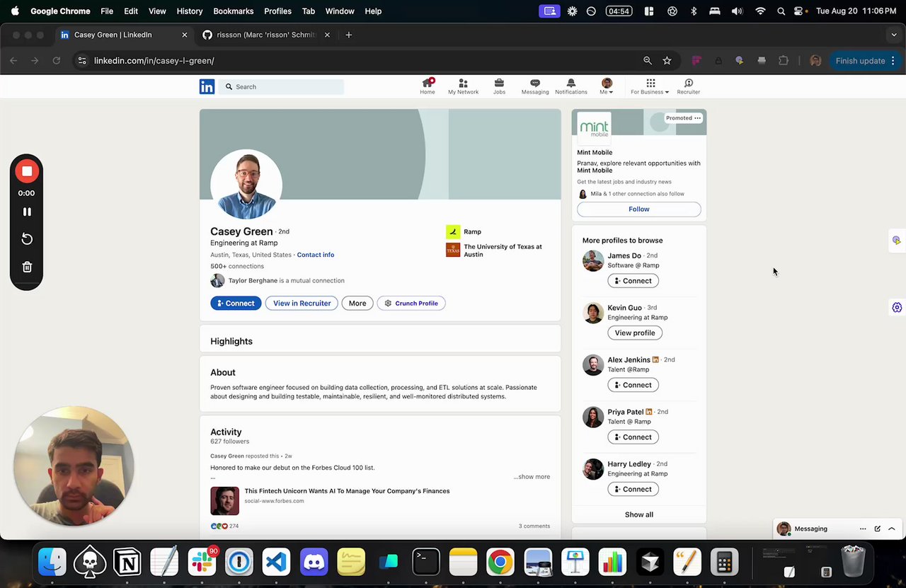Click View in Recruiter button

coord(302,303)
